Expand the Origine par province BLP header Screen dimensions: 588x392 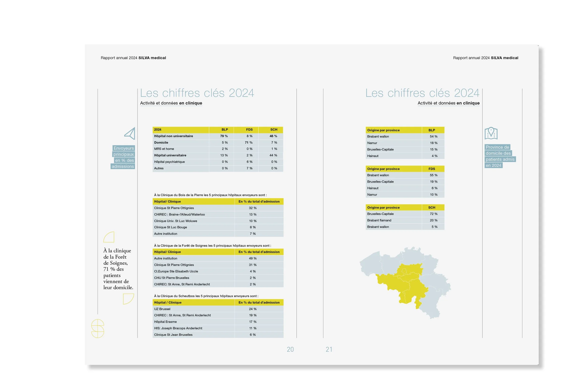click(405, 130)
